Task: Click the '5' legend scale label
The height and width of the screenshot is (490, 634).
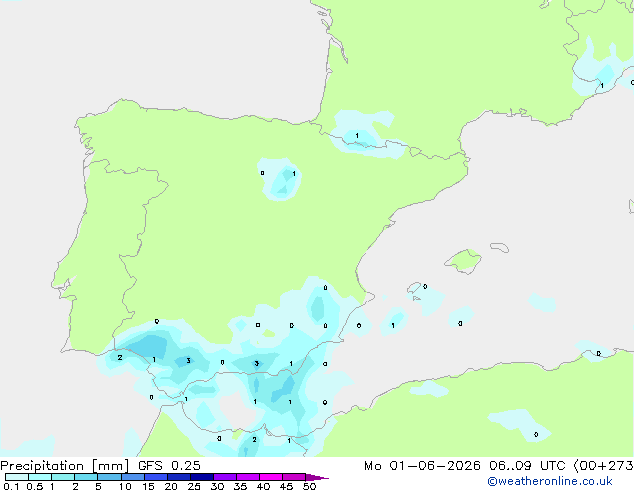Action: (98, 486)
